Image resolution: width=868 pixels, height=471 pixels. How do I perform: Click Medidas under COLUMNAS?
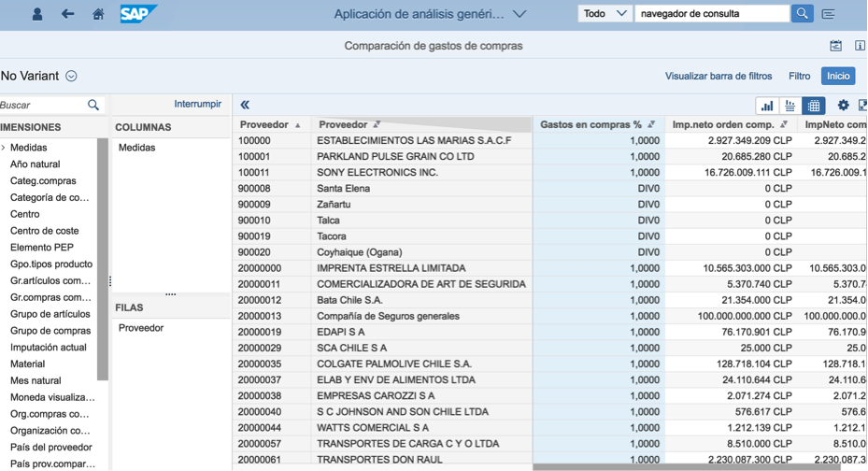click(136, 148)
